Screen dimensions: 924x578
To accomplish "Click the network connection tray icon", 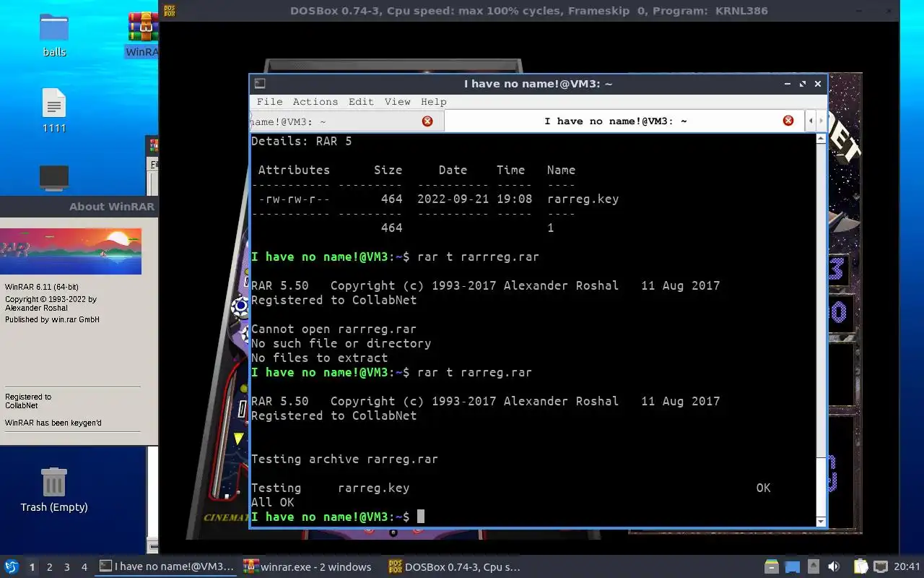I will [x=881, y=566].
